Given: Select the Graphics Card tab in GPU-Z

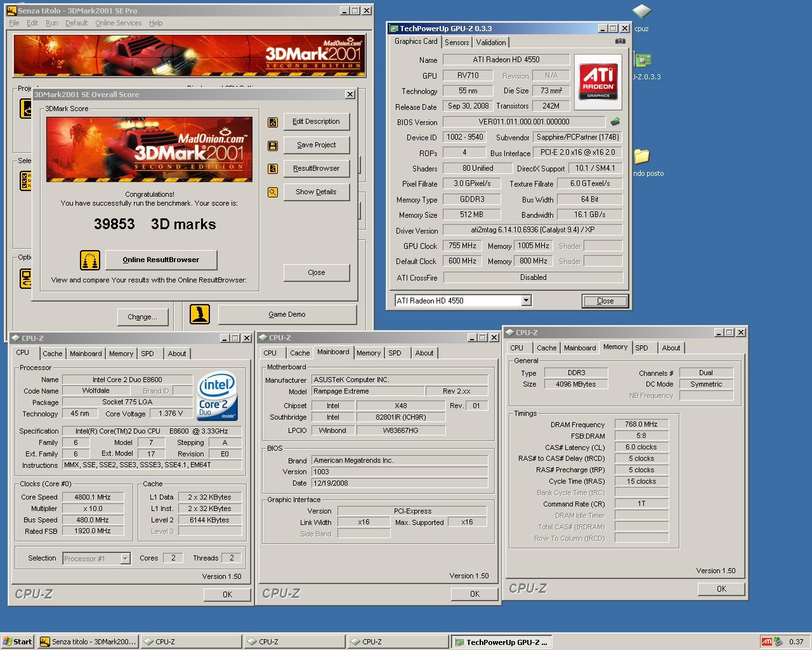Looking at the screenshot, I should pyautogui.click(x=416, y=41).
